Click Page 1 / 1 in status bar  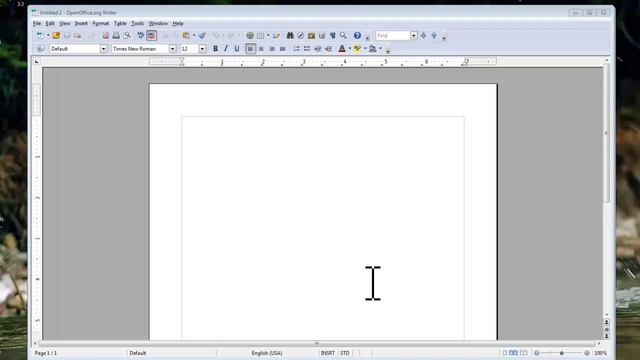click(46, 353)
